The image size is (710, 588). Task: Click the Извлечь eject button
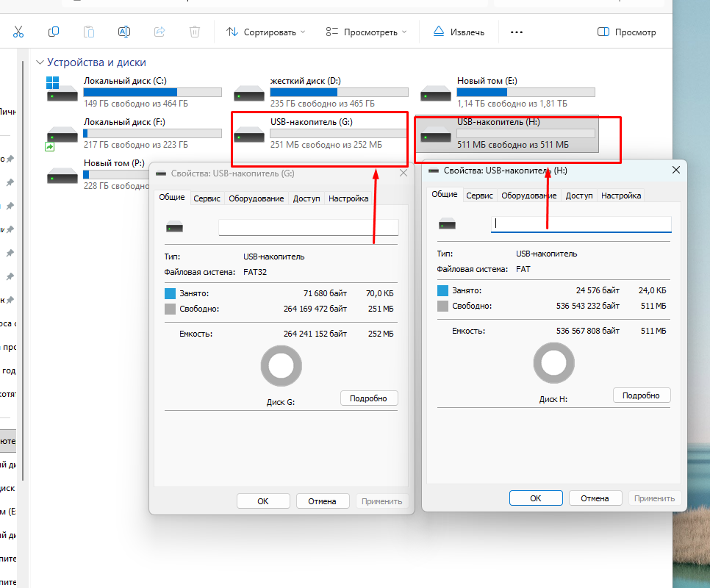(x=459, y=32)
